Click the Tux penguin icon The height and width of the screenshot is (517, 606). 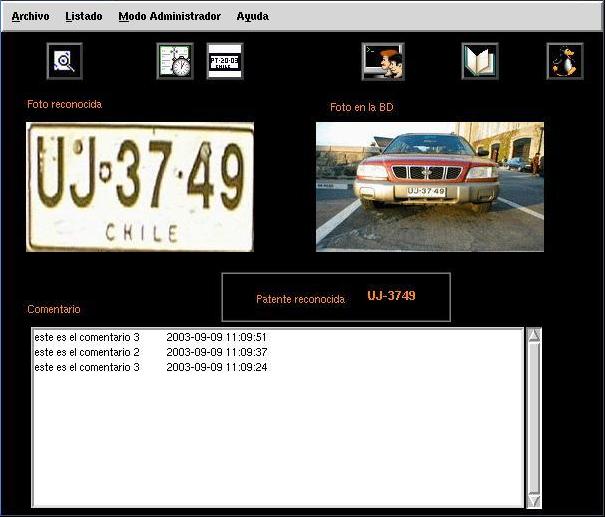(x=565, y=61)
